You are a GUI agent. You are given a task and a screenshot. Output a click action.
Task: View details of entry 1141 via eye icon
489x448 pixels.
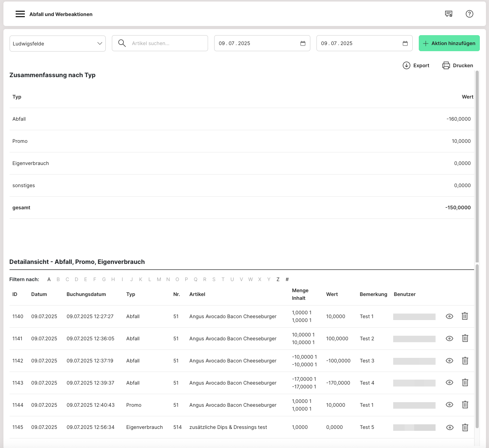[x=449, y=338]
